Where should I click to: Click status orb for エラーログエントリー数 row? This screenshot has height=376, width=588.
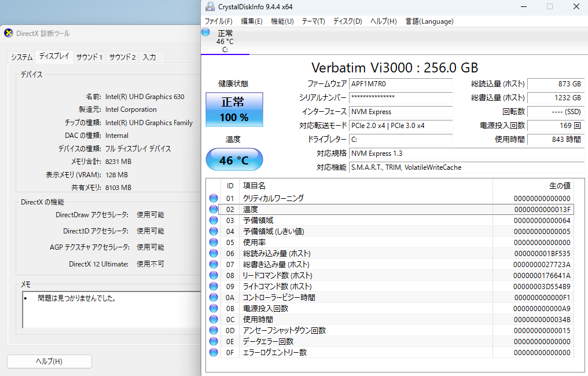pos(214,352)
